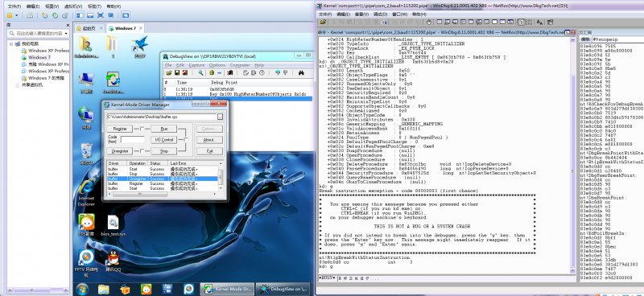
Task: Open the library search dropdown arrow
Action: 65,33
